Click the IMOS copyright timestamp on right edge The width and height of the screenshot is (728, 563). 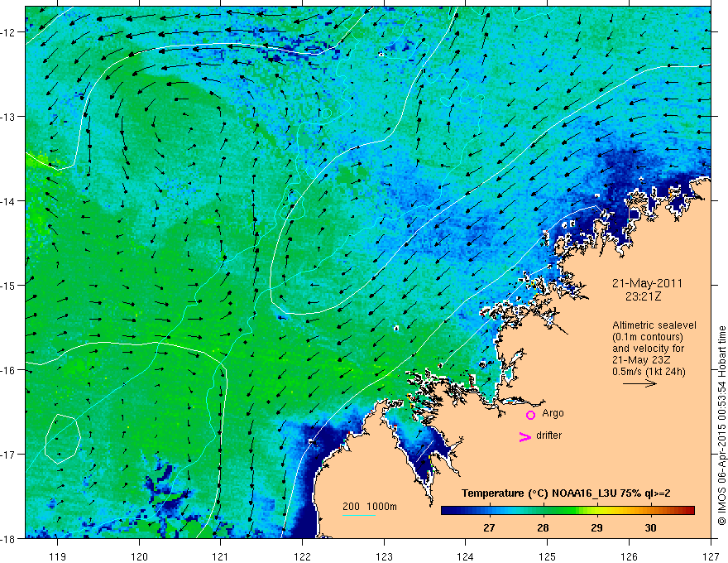[721, 426]
